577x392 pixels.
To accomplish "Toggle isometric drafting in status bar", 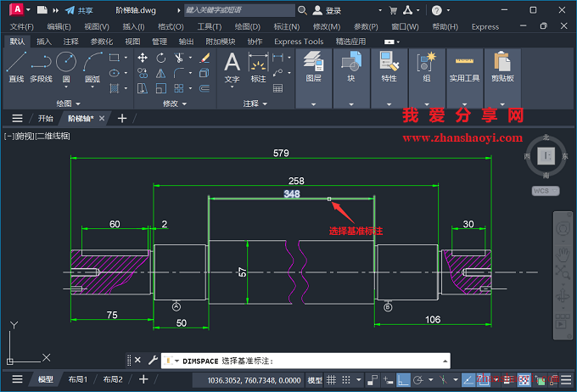I will point(443,380).
